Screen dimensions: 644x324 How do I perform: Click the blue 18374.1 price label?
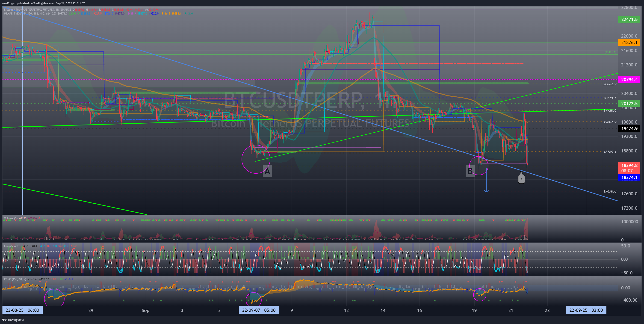tap(629, 177)
